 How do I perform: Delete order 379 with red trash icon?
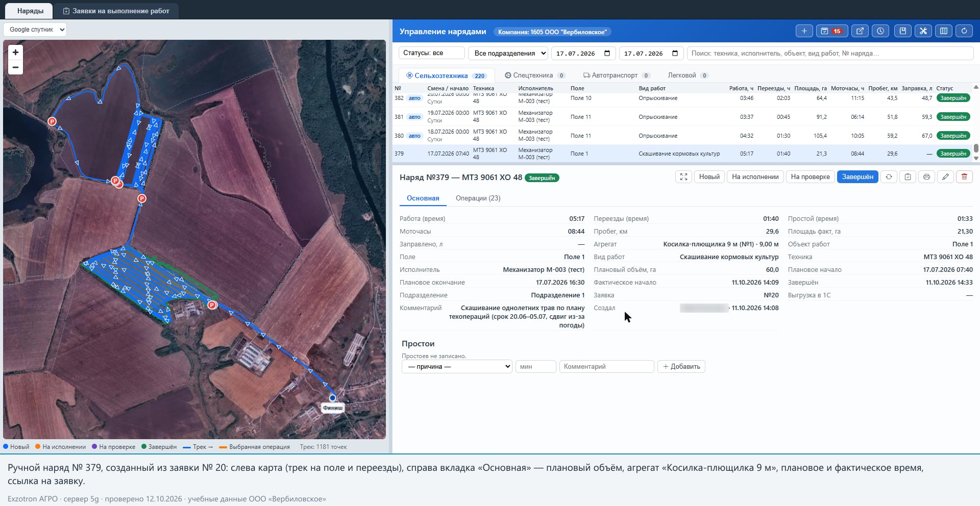pyautogui.click(x=964, y=177)
